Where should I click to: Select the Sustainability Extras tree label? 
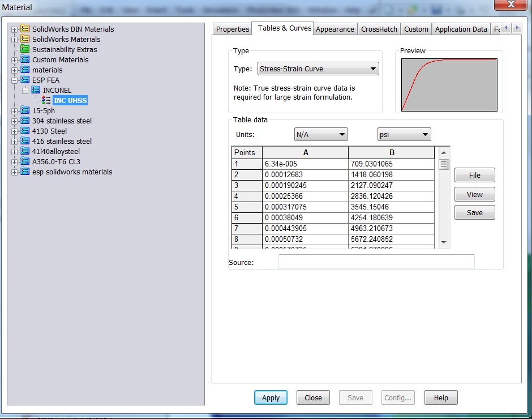pos(65,50)
